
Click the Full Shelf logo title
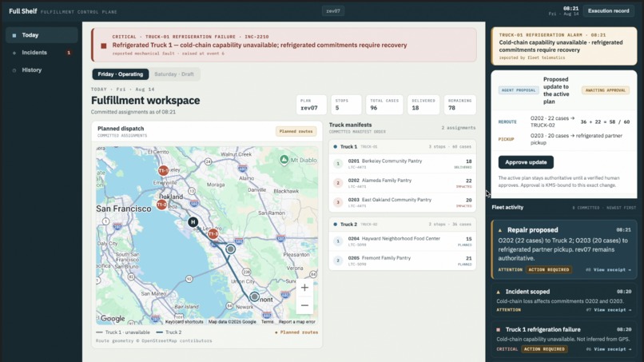23,11
